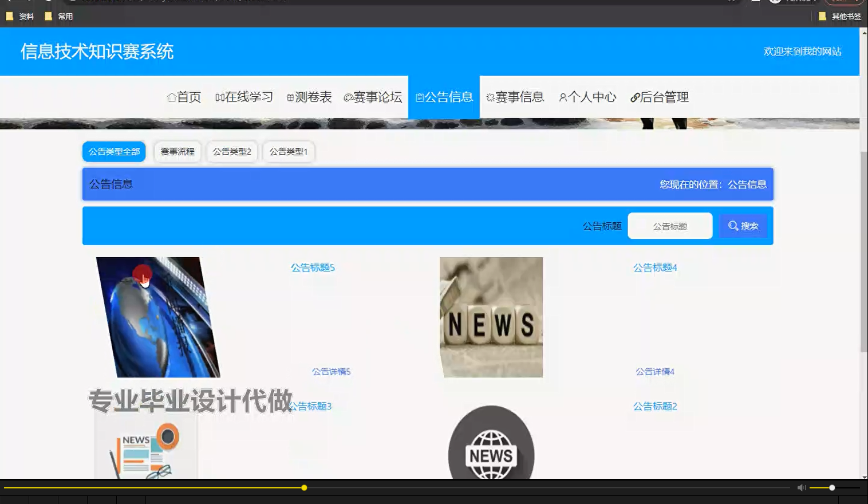Select the home icon in the navigation bar
Image resolution: width=868 pixels, height=504 pixels.
(171, 97)
